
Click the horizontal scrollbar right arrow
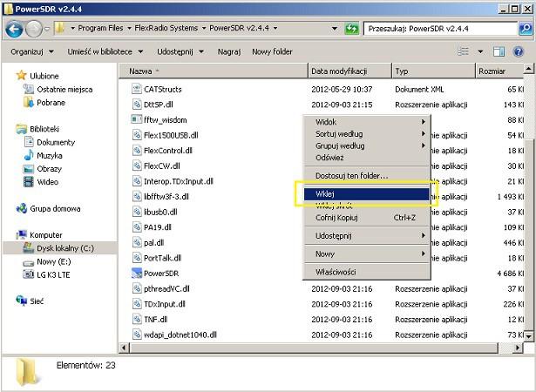point(518,348)
